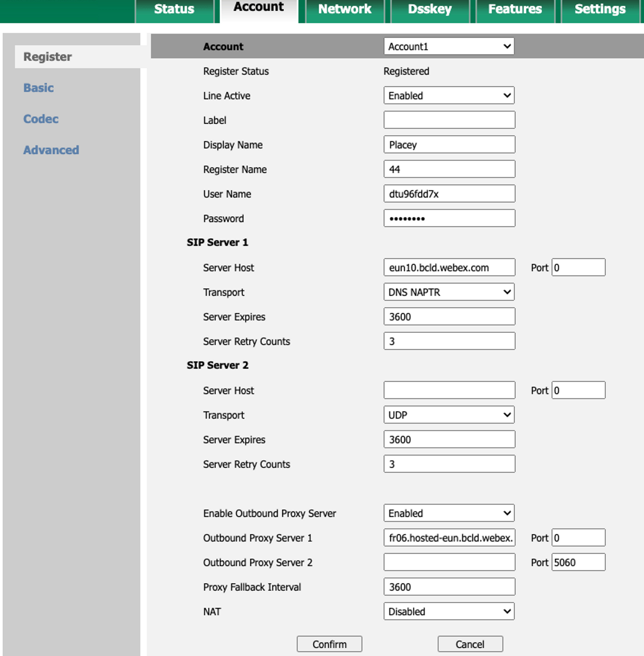Click Outbound Proxy Server 2 host field
This screenshot has height=656, width=644.
[x=450, y=563]
